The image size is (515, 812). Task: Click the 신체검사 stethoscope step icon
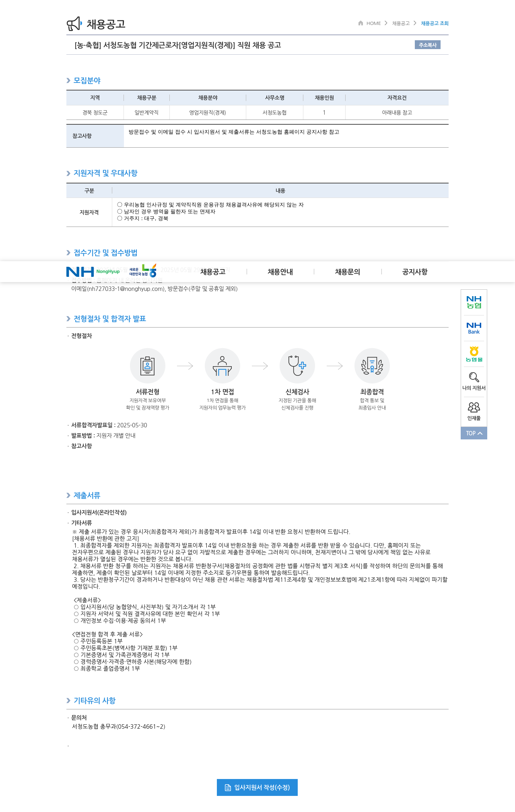[x=297, y=366]
